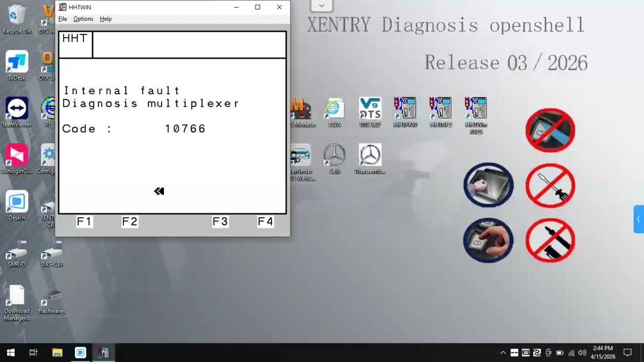Open the HHTWIN title bar system icon
This screenshot has height=362, width=644.
pyautogui.click(x=63, y=7)
